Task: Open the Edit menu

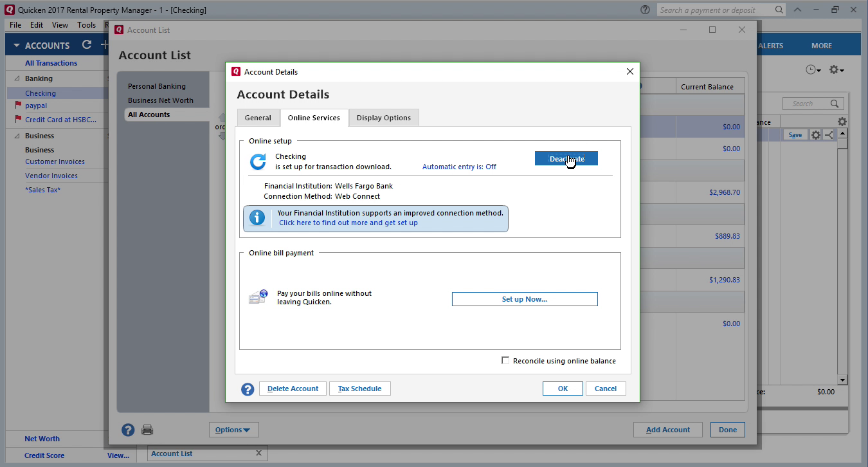Action: click(37, 25)
